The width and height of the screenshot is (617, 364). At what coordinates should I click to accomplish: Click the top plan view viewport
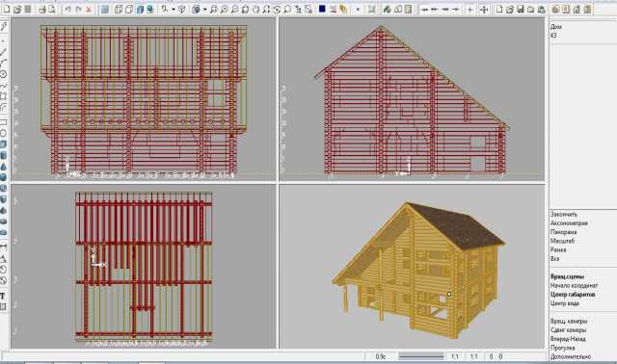[144, 267]
